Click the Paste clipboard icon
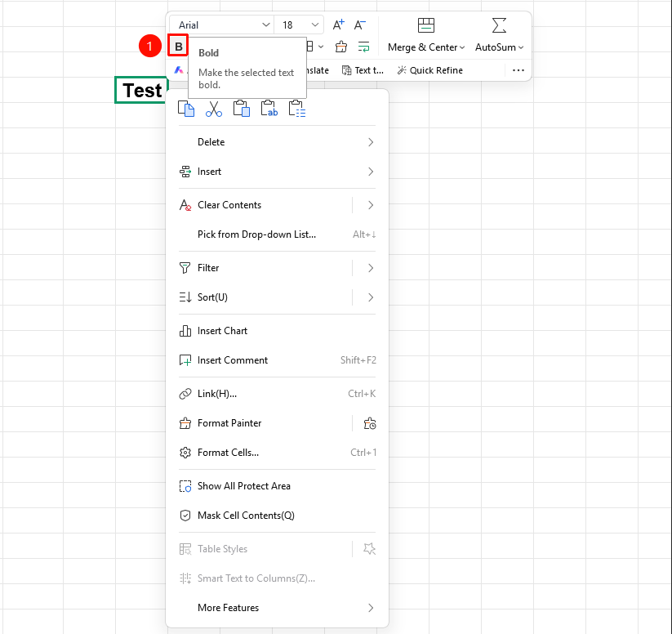672x634 pixels. 242,109
